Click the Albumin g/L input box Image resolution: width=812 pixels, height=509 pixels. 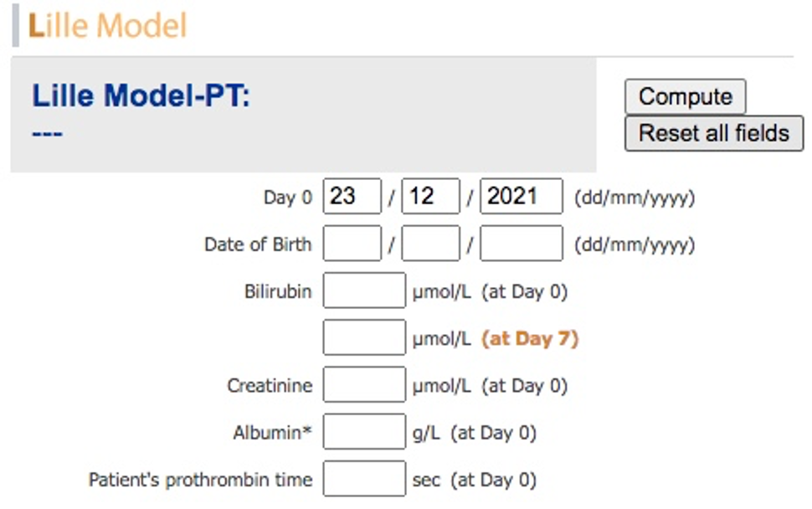[364, 431]
